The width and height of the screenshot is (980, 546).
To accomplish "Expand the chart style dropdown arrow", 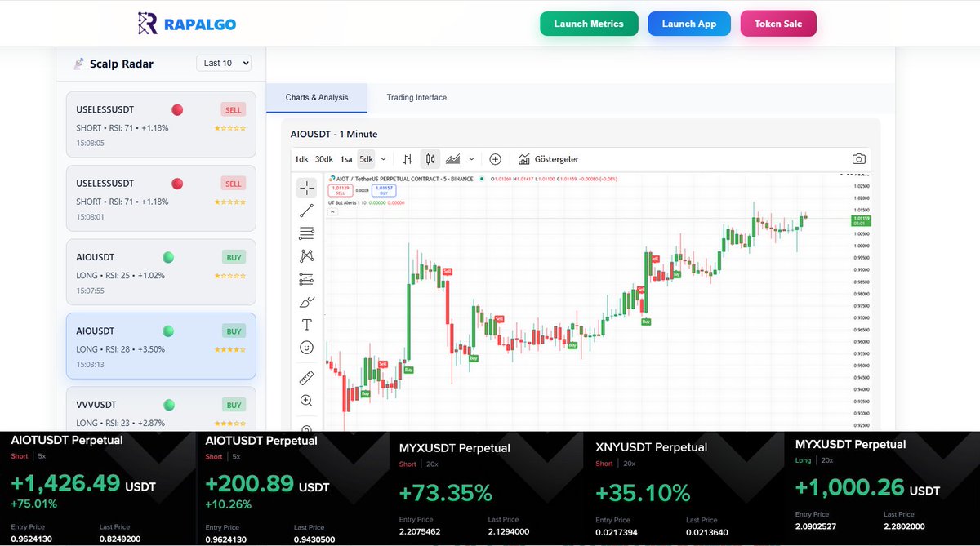I will (471, 159).
